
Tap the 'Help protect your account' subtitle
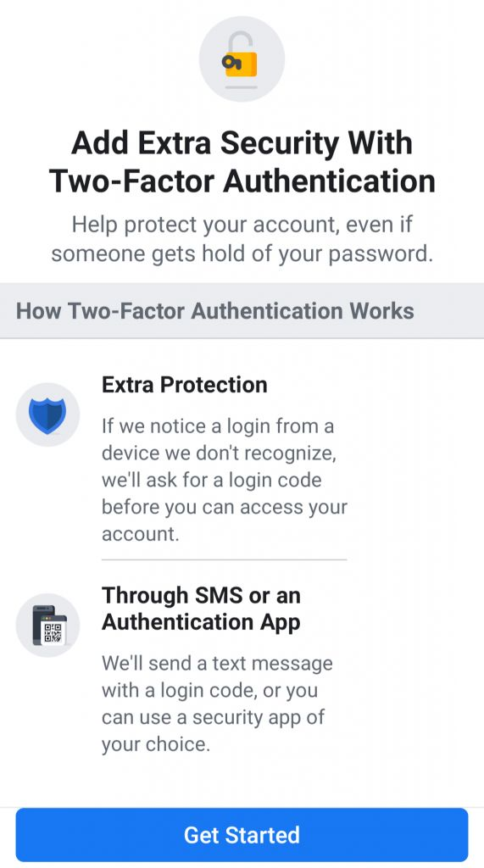tap(242, 225)
